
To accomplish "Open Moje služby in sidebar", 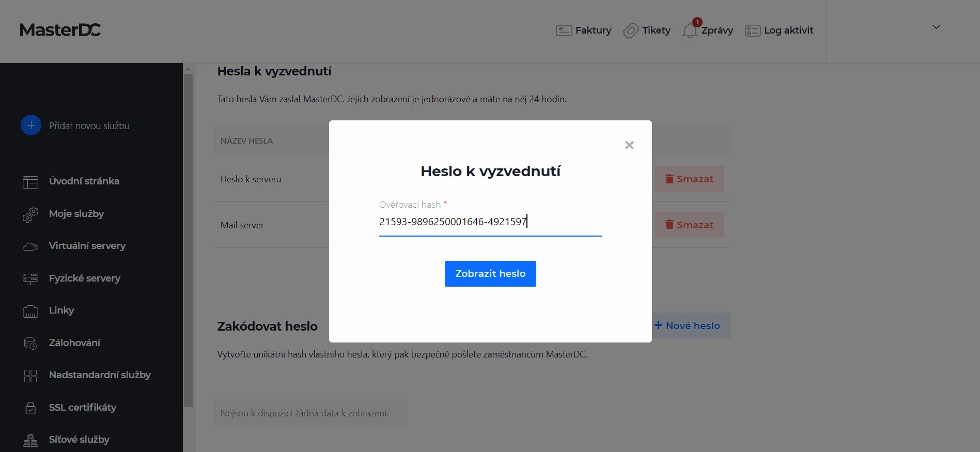I will pos(76,214).
